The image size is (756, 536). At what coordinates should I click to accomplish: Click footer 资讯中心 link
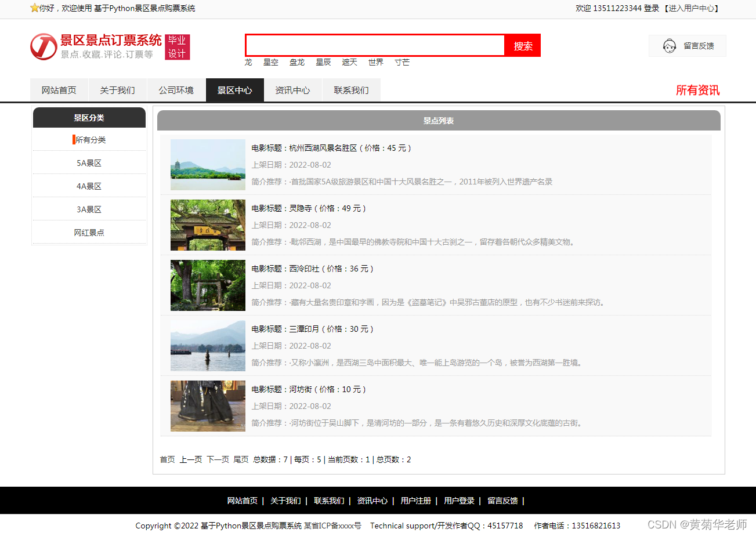(372, 501)
